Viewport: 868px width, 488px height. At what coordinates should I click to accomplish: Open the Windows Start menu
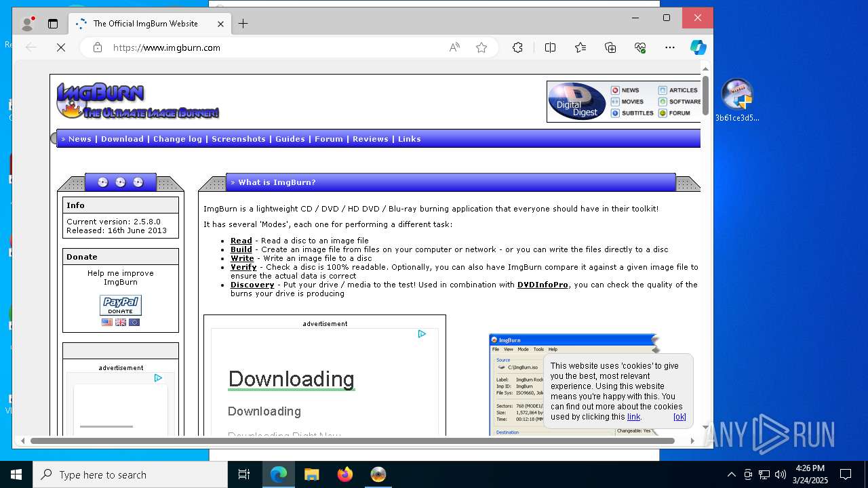click(x=16, y=474)
